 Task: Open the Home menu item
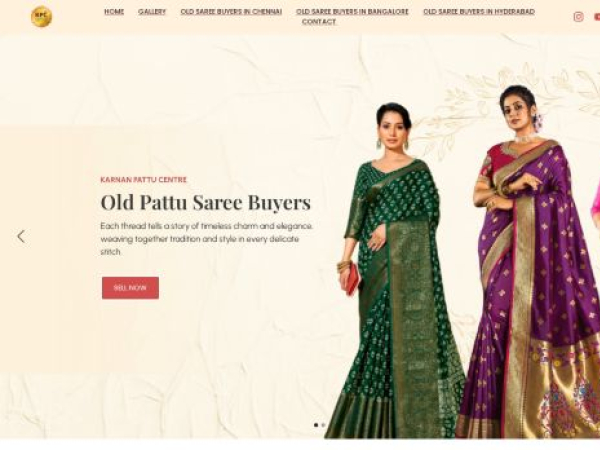114,12
